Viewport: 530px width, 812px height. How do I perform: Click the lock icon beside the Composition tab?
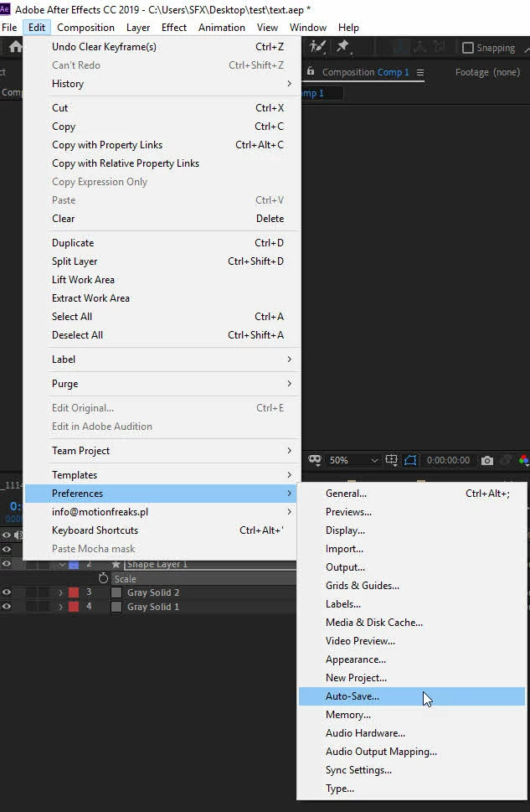(311, 71)
